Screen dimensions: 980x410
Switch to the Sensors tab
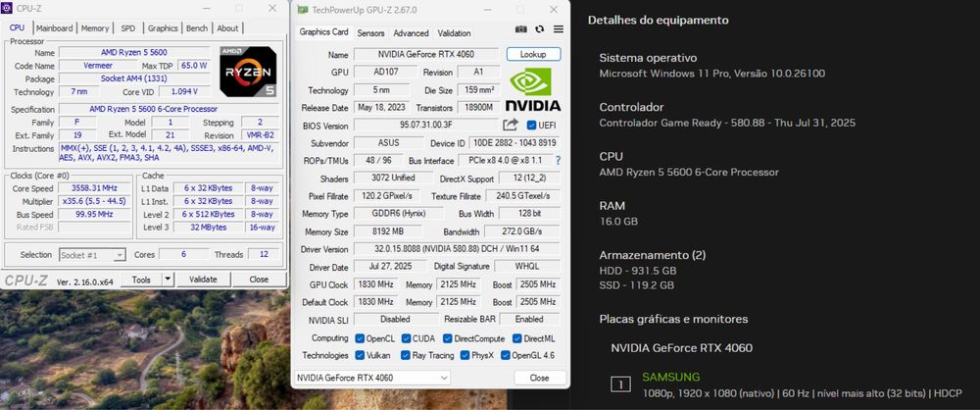(x=370, y=33)
